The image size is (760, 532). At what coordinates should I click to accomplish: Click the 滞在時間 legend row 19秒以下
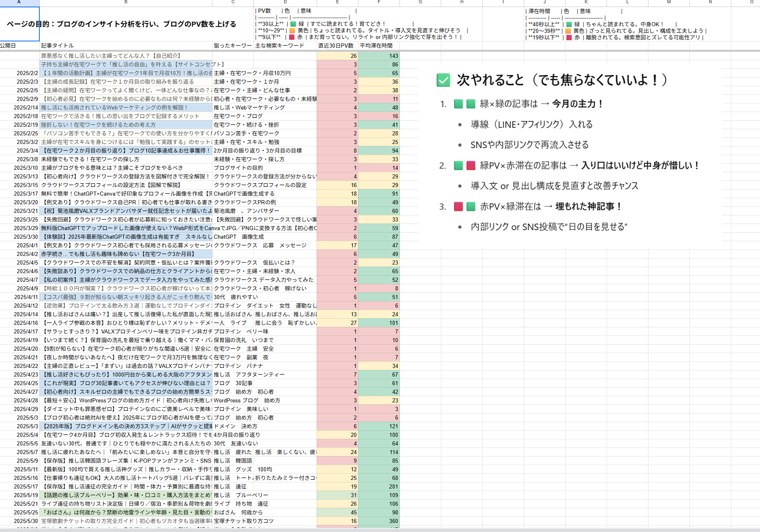pyautogui.click(x=614, y=37)
